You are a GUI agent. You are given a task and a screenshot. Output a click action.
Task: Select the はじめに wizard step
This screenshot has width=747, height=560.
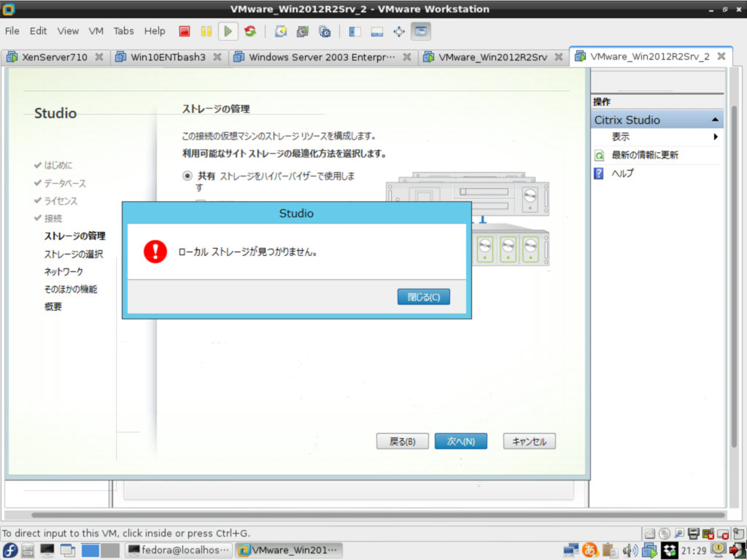58,166
